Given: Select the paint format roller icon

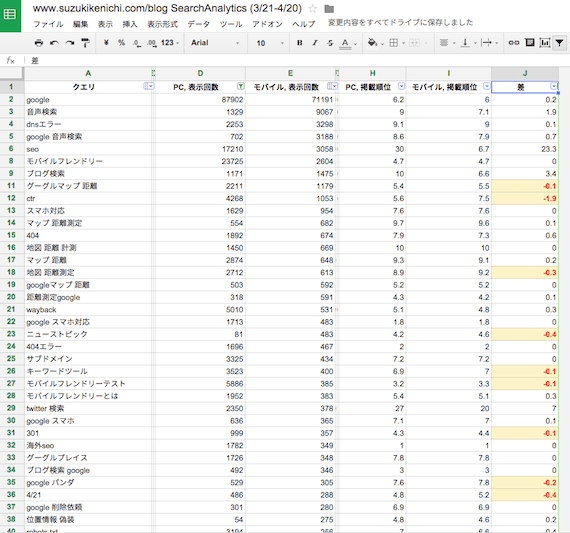Looking at the screenshot, I should coord(85,43).
